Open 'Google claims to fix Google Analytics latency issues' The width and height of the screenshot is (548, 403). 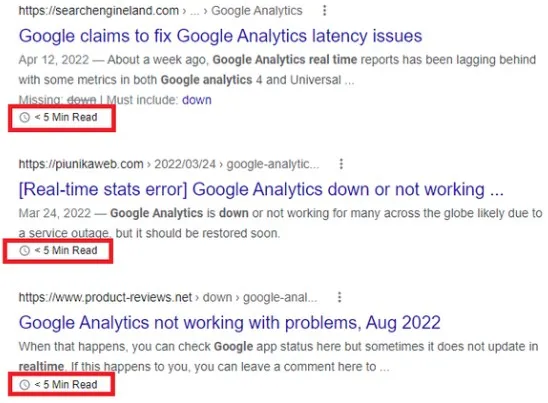pyautogui.click(x=221, y=36)
